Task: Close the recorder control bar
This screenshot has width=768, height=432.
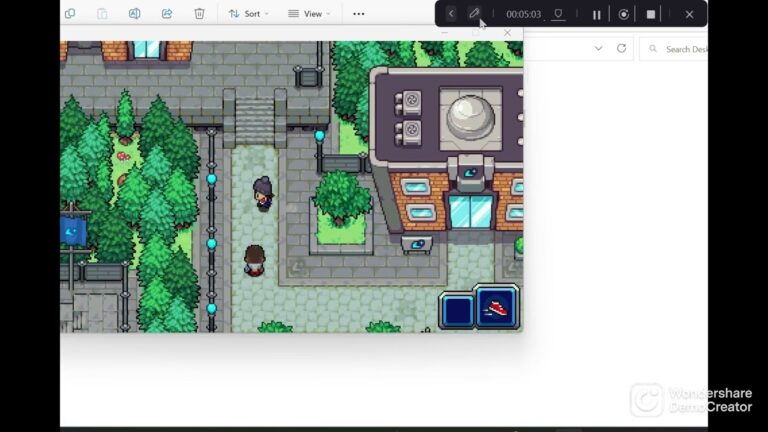Action: coord(689,14)
